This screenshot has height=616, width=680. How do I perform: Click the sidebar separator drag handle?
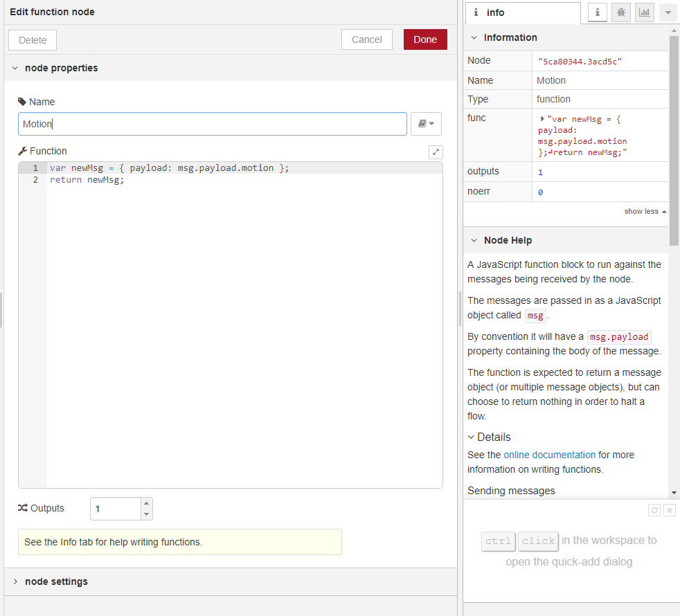[460, 308]
